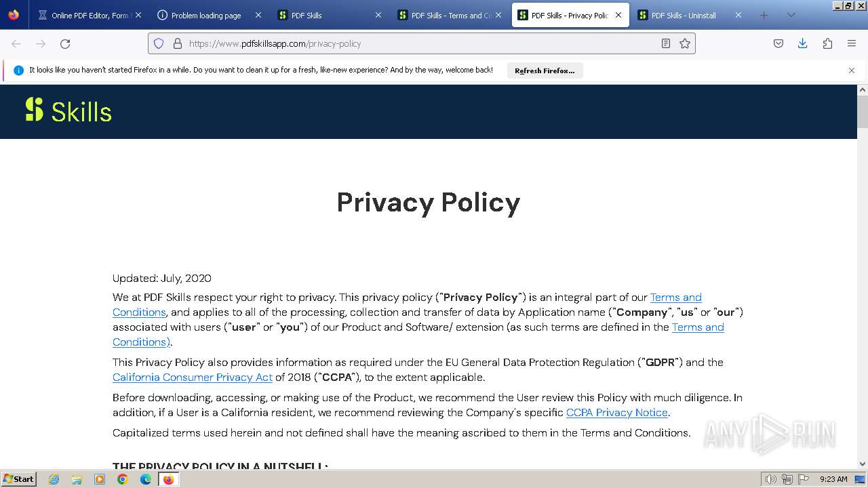The image size is (868, 488).
Task: Open the Firefox application menu
Action: [x=852, y=43]
